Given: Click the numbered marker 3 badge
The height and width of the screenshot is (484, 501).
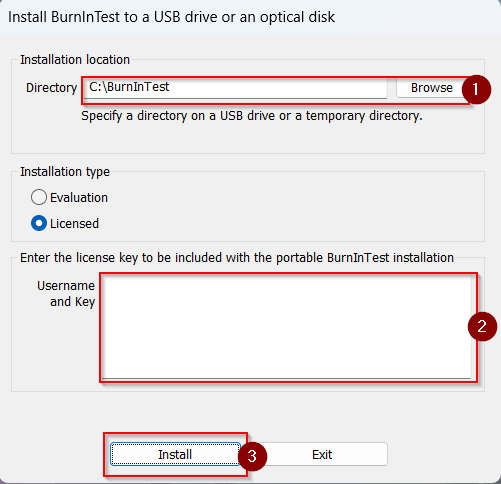Looking at the screenshot, I should pos(252,456).
